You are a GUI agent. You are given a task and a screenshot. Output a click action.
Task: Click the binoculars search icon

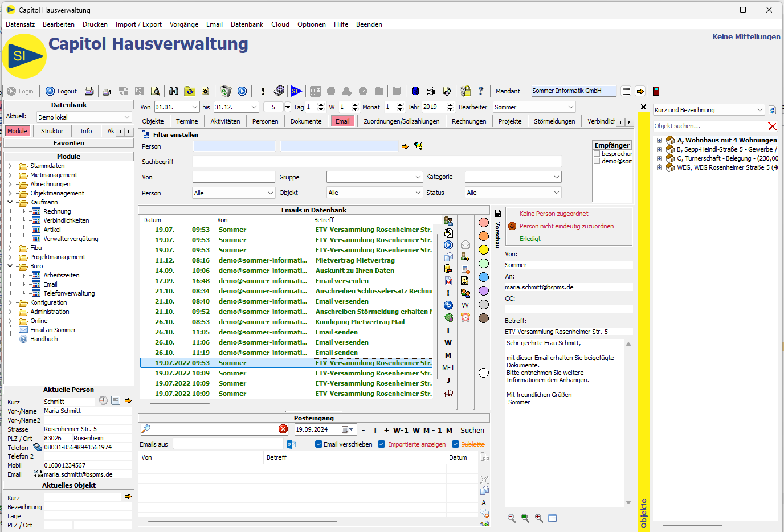pyautogui.click(x=174, y=91)
